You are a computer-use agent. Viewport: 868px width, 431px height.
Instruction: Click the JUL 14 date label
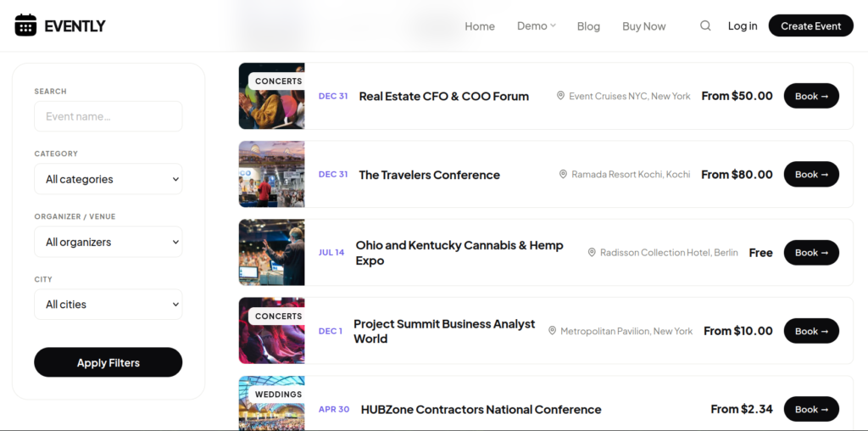[x=331, y=253]
